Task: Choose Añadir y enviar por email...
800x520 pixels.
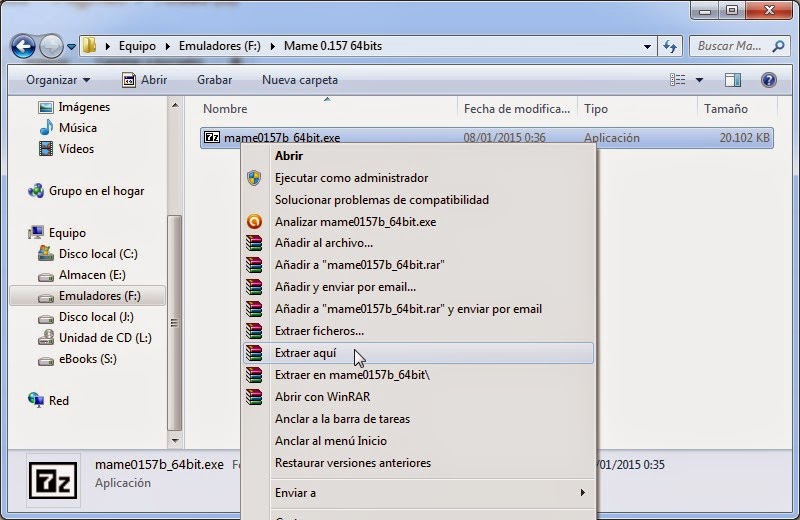Action: (418, 287)
